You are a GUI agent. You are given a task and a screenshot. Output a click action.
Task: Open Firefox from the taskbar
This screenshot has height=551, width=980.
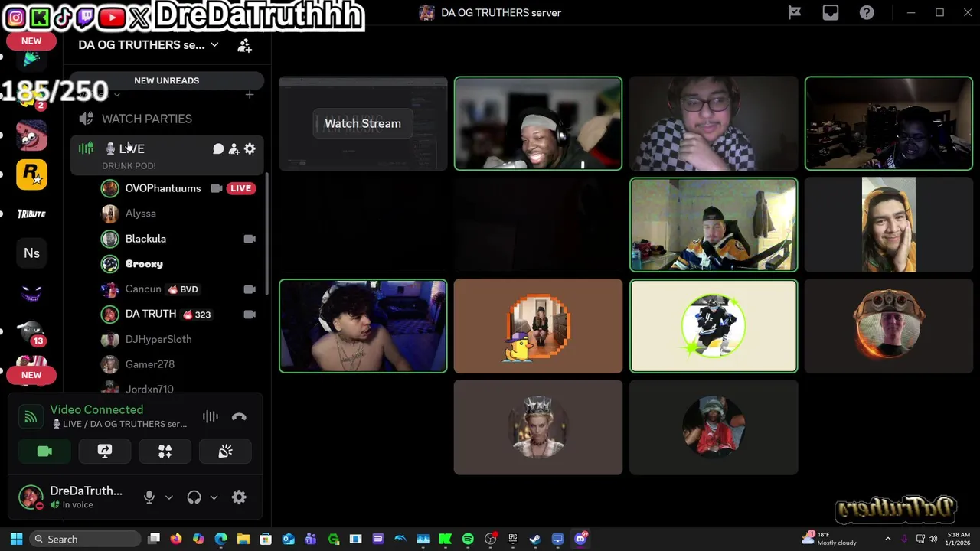(176, 539)
